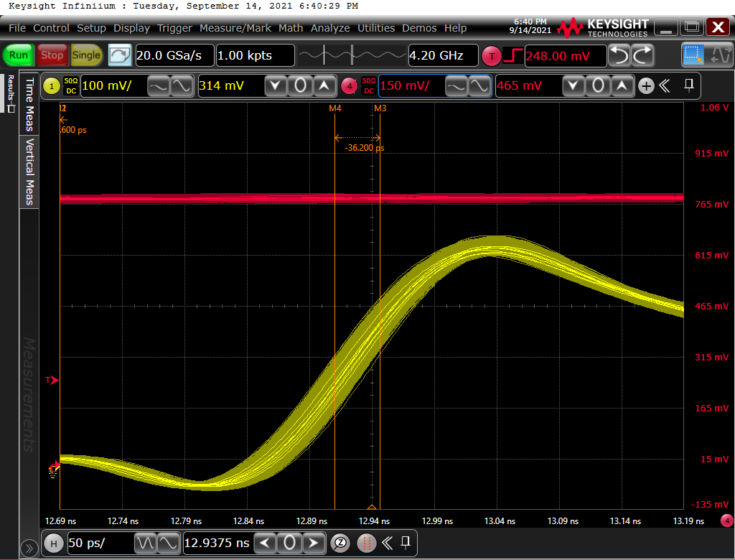This screenshot has height=560, width=735.
Task: Toggle channel 4 red button
Action: pos(350,86)
